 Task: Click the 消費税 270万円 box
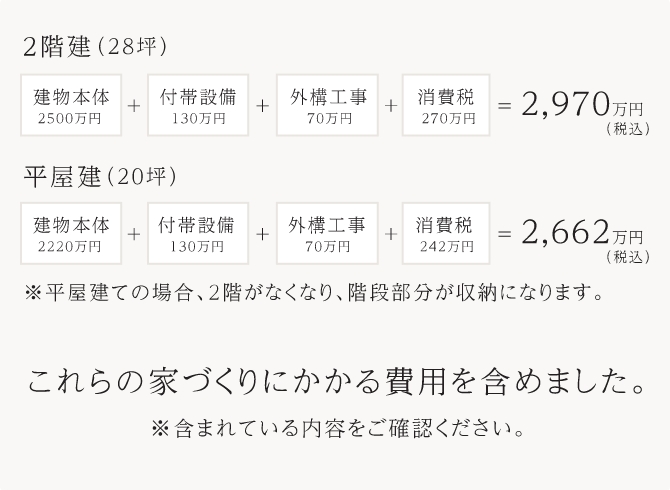(446, 105)
